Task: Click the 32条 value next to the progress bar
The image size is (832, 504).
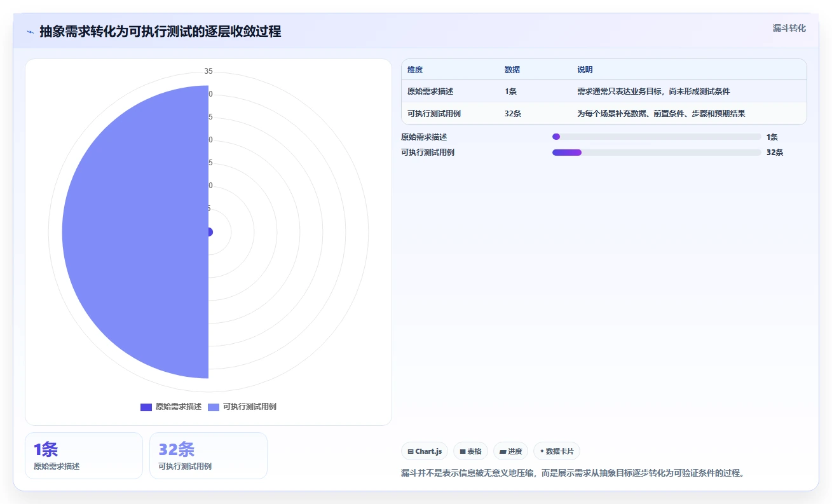Action: point(775,152)
